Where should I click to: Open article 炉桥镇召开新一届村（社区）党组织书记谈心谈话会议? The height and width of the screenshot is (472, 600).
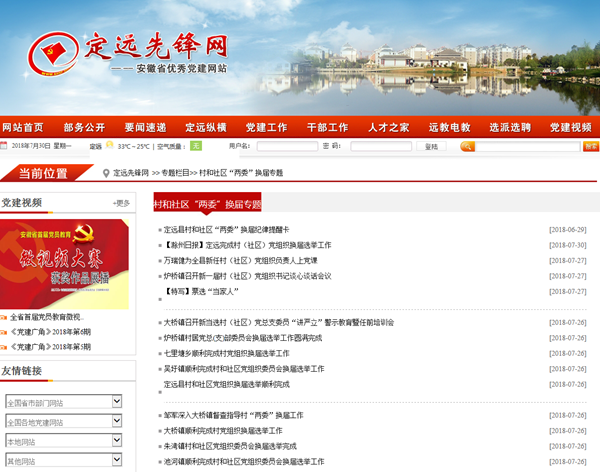[248, 276]
